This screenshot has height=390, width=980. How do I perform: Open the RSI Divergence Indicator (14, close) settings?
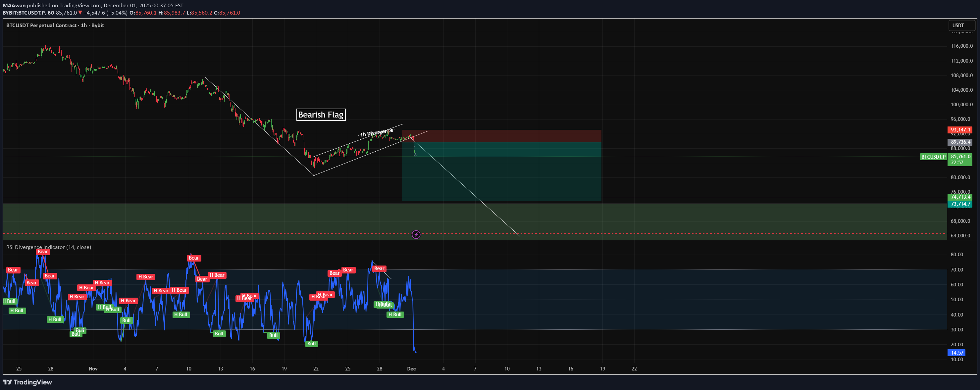(48, 247)
